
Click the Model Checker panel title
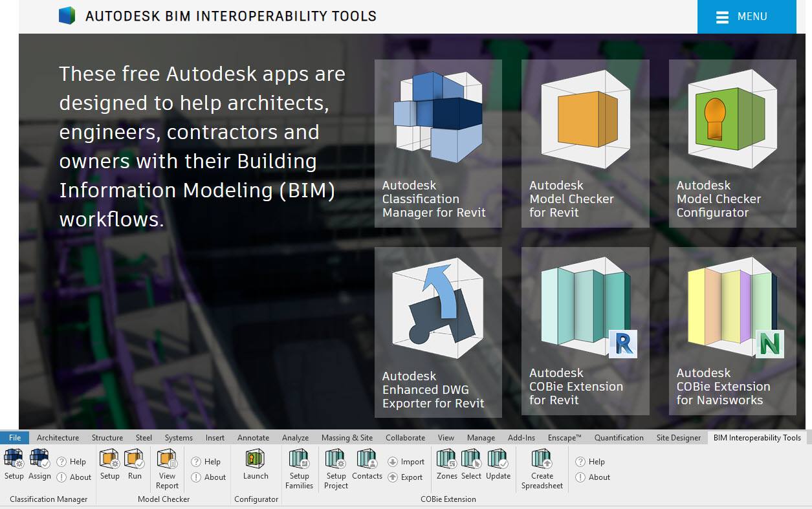click(164, 499)
